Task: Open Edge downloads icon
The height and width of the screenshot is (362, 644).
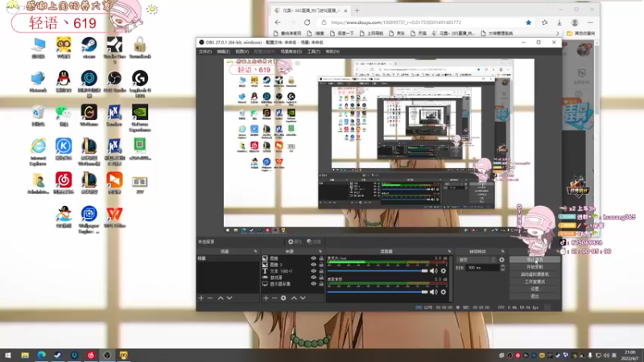Action: click(x=559, y=23)
